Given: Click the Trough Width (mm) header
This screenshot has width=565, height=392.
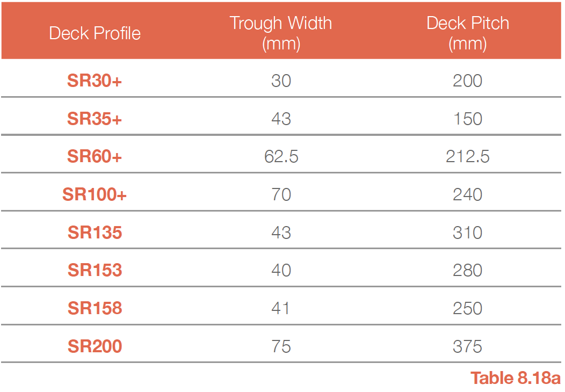Looking at the screenshot, I should point(281,33).
